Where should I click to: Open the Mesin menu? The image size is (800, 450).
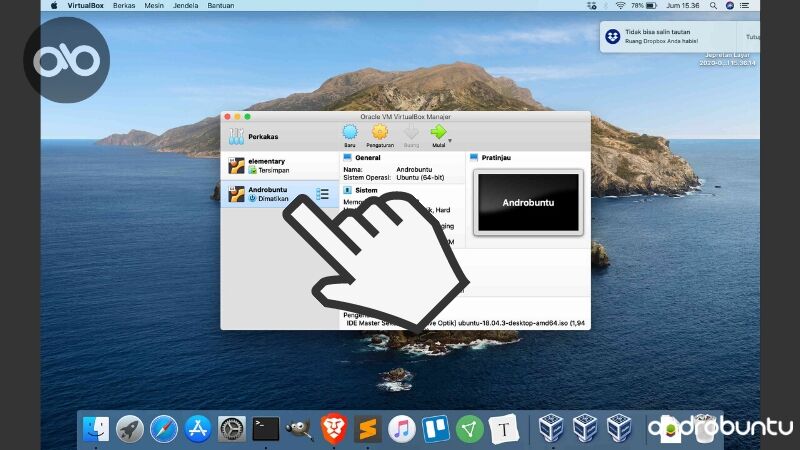154,6
